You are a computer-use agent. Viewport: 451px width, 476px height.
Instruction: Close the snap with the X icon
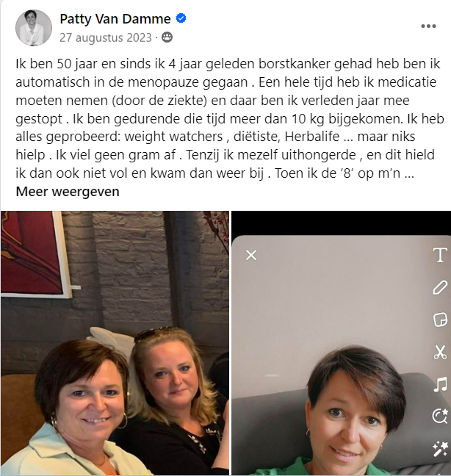click(251, 255)
